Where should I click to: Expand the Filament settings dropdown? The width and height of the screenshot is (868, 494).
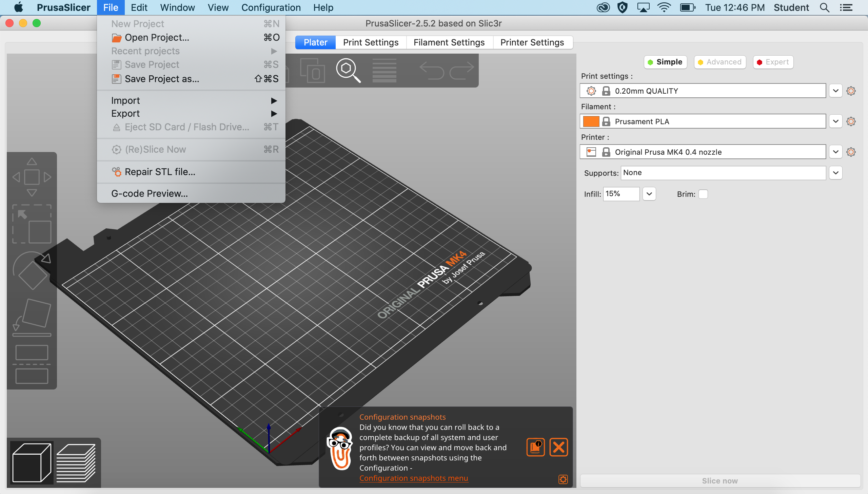[835, 121]
